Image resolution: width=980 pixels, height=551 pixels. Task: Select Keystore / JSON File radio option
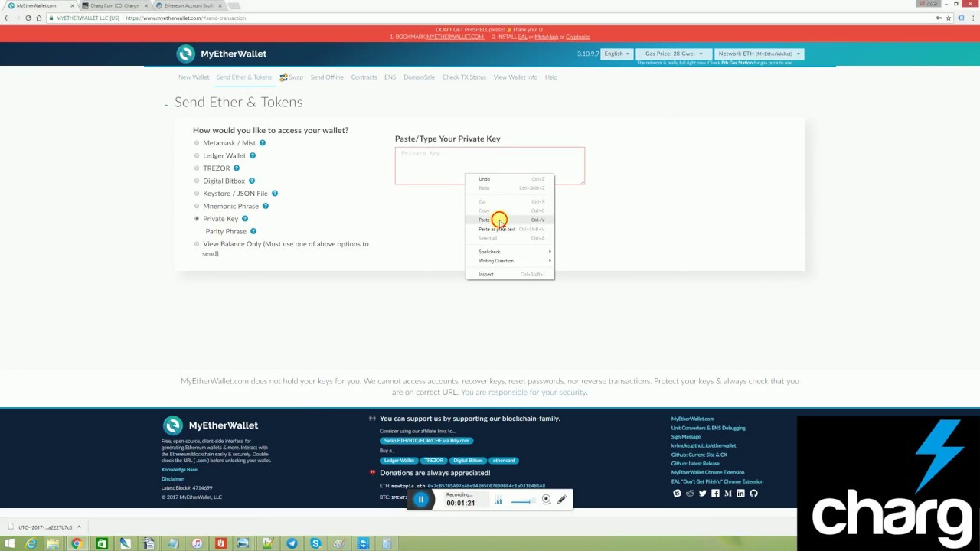click(x=197, y=194)
